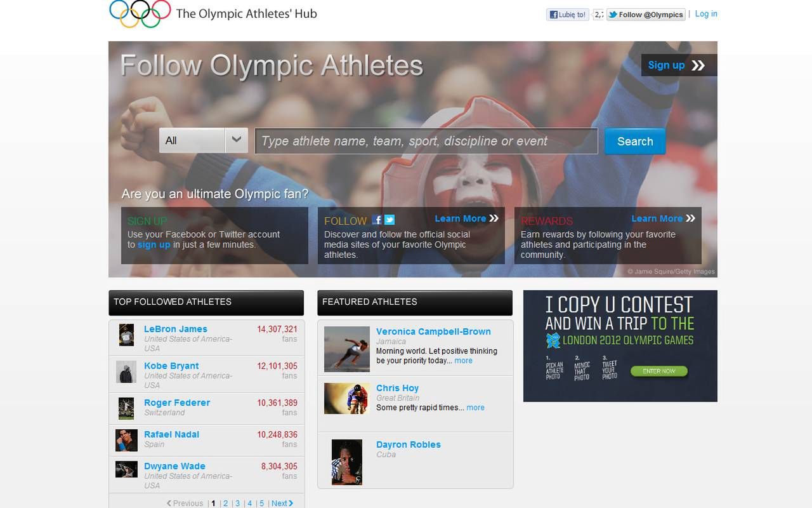Click Roger Federer fan count 10,361,389
This screenshot has height=508, width=812.
[277, 403]
